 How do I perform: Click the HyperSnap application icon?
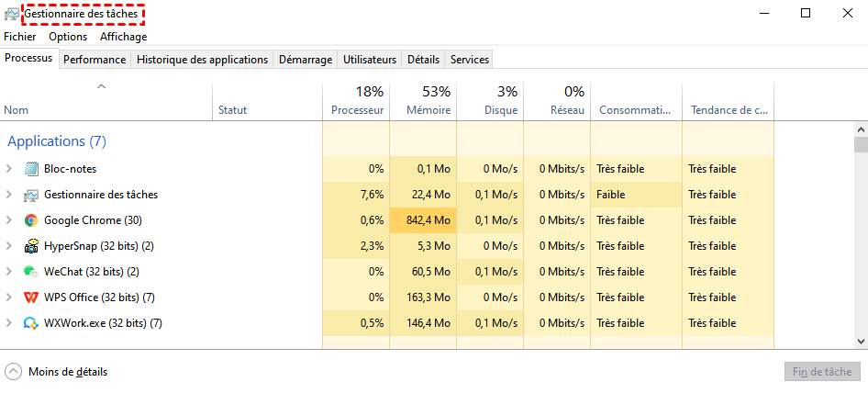tap(31, 246)
